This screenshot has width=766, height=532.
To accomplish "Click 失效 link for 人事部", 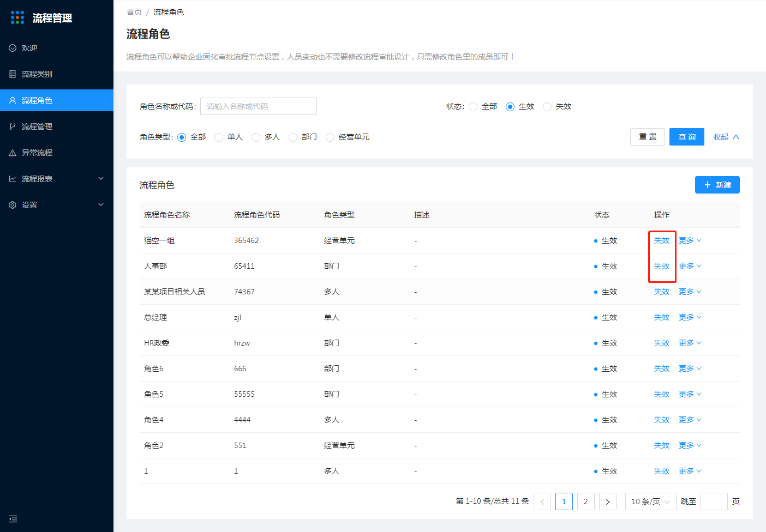I will click(x=662, y=266).
